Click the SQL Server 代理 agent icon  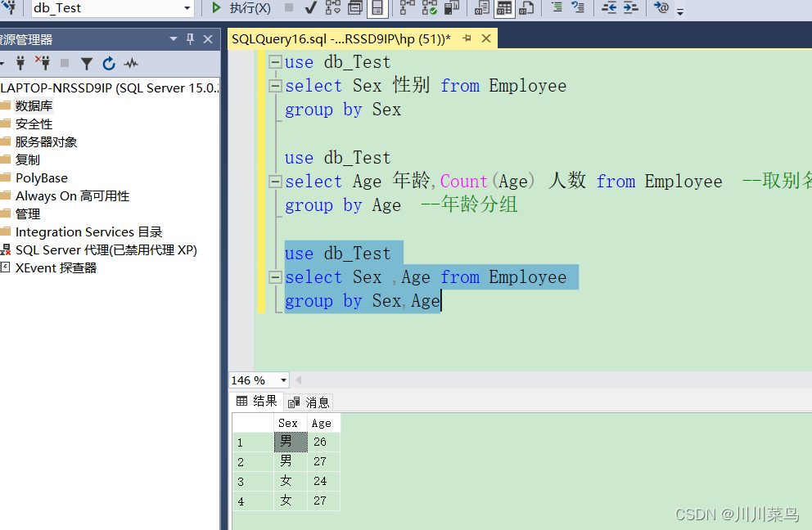6,250
